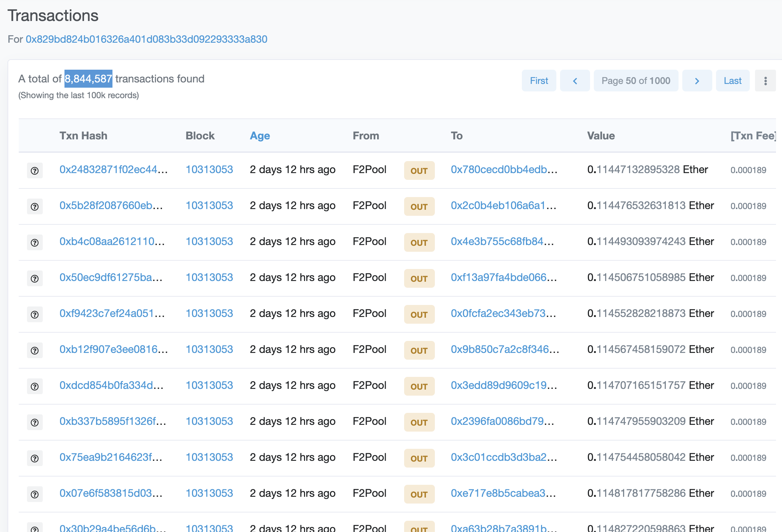Open recipient address 0x3c01ccdb3d3ba2
This screenshot has height=532, width=782.
[504, 457]
